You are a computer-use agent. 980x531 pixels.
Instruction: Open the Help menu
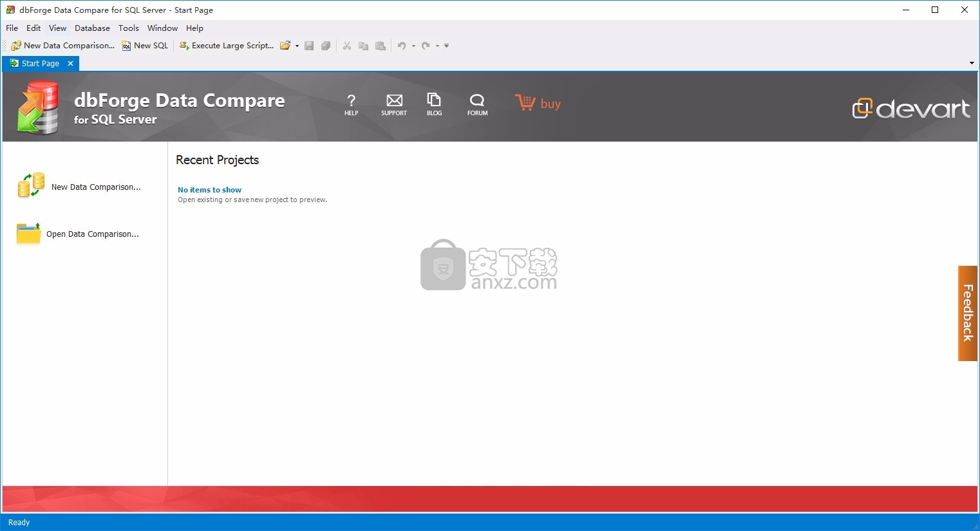pos(194,28)
